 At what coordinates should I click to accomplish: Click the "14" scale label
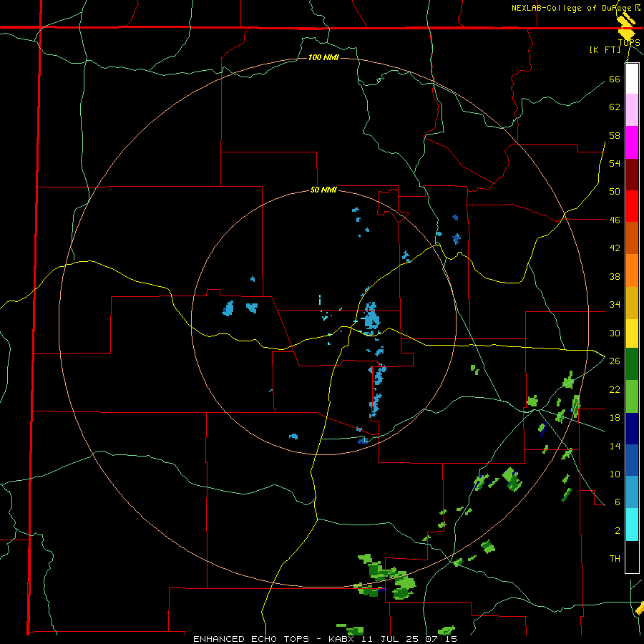tap(615, 446)
